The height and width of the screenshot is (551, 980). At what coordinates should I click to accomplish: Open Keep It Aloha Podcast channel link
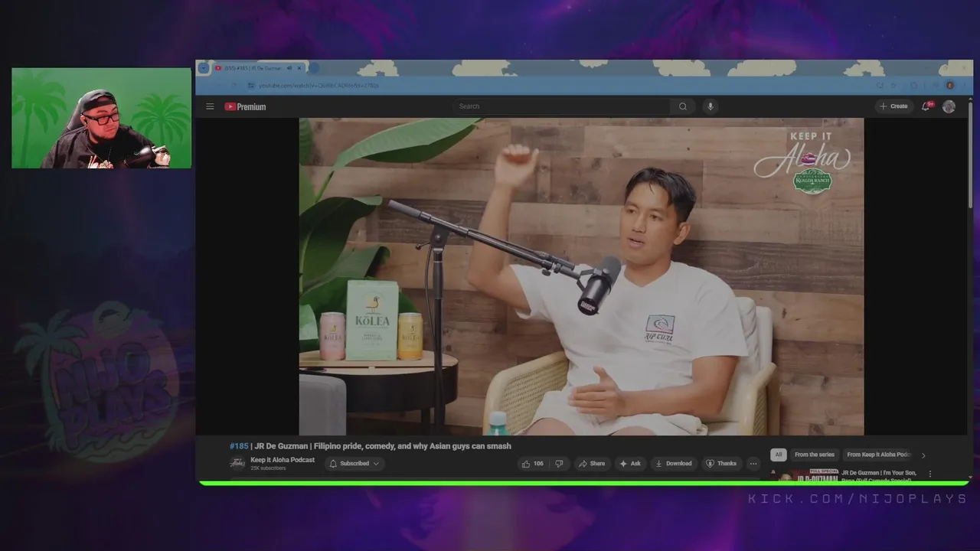pyautogui.click(x=283, y=460)
